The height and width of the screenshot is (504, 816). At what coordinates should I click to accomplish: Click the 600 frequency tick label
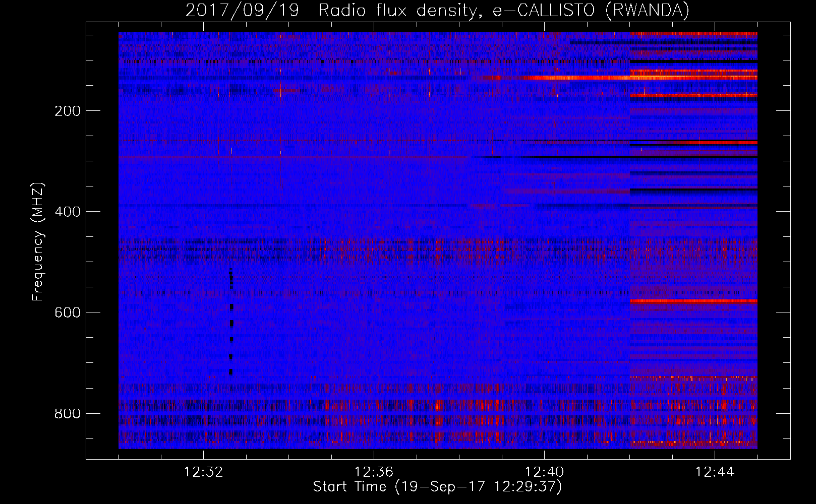(x=68, y=312)
